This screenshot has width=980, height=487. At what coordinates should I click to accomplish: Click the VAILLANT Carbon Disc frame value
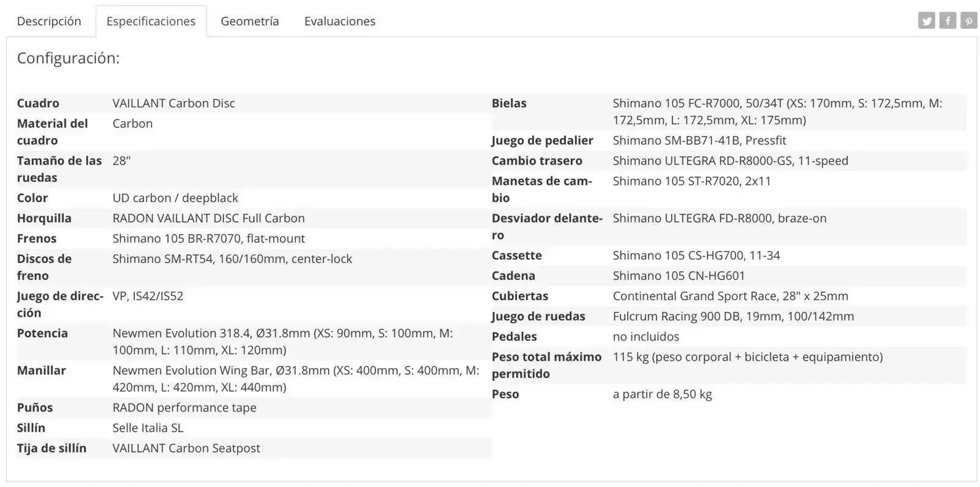pos(173,103)
